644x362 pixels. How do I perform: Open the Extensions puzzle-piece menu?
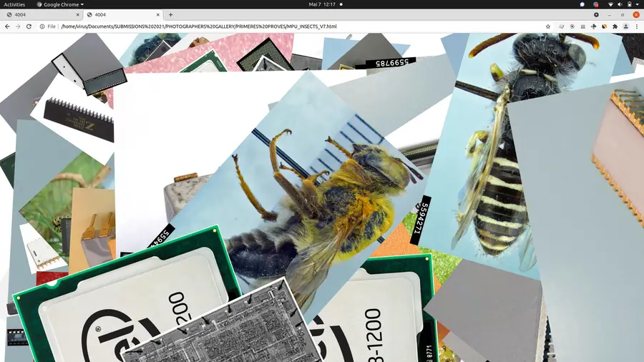[x=615, y=26]
